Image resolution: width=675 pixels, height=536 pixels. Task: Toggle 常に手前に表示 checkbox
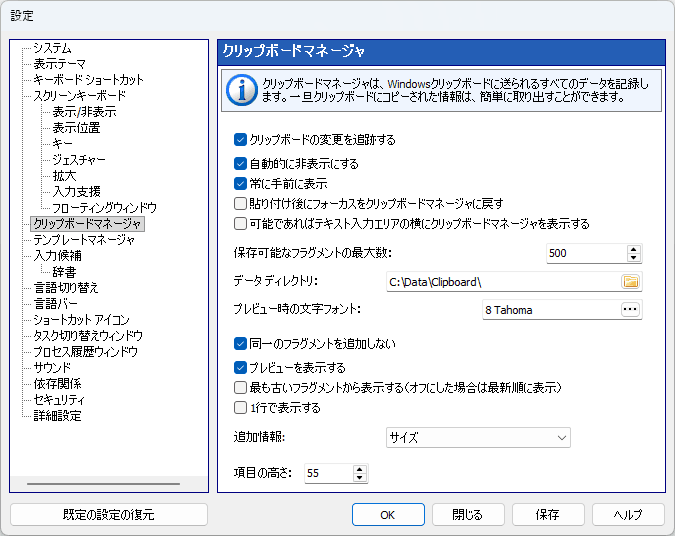pyautogui.click(x=240, y=183)
